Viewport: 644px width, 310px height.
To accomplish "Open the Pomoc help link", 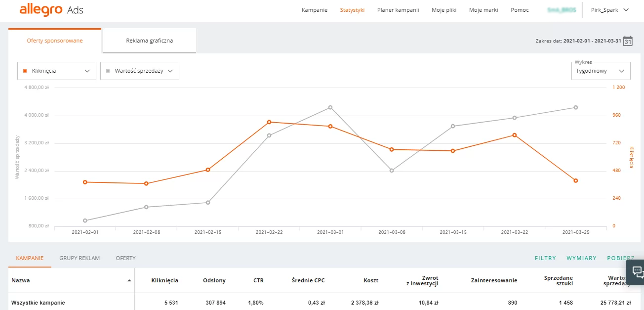I will pos(520,10).
